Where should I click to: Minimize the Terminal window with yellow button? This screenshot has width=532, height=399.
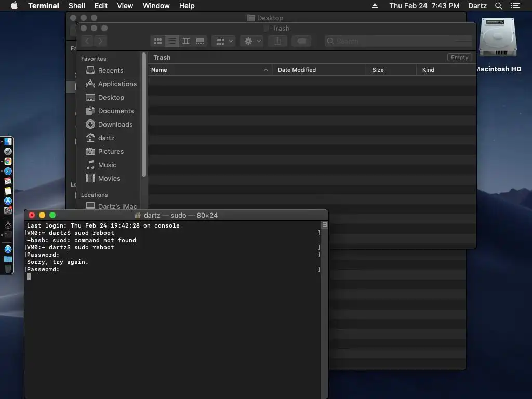pyautogui.click(x=42, y=215)
